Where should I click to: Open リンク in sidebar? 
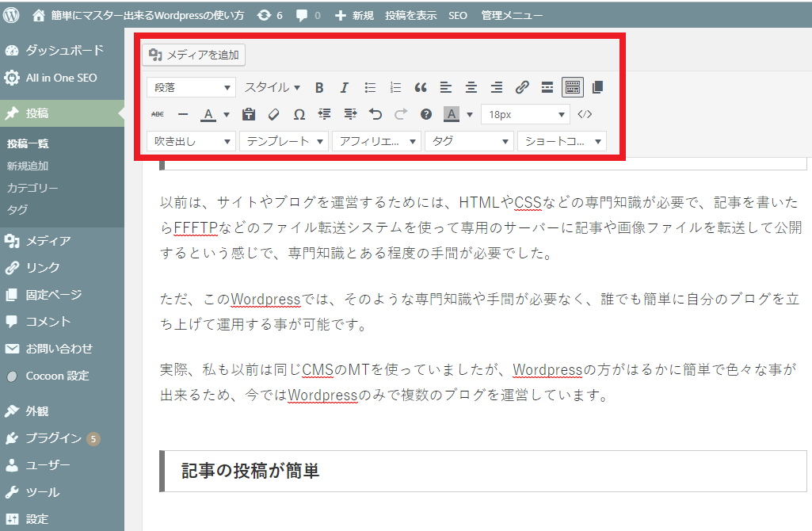[x=62, y=268]
